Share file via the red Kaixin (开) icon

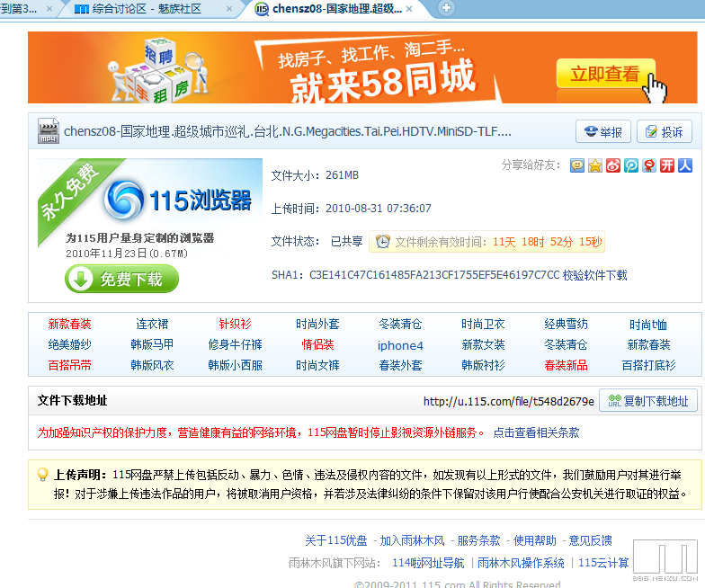pyautogui.click(x=667, y=165)
